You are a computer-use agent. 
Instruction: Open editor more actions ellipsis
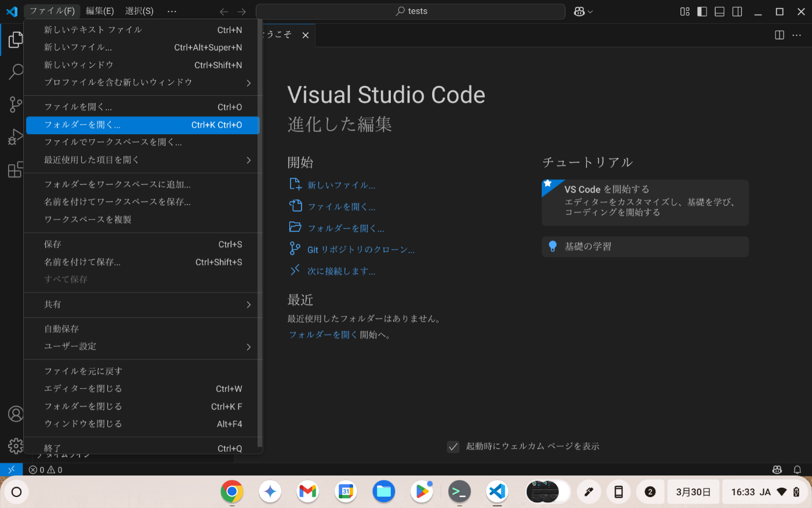(x=797, y=35)
